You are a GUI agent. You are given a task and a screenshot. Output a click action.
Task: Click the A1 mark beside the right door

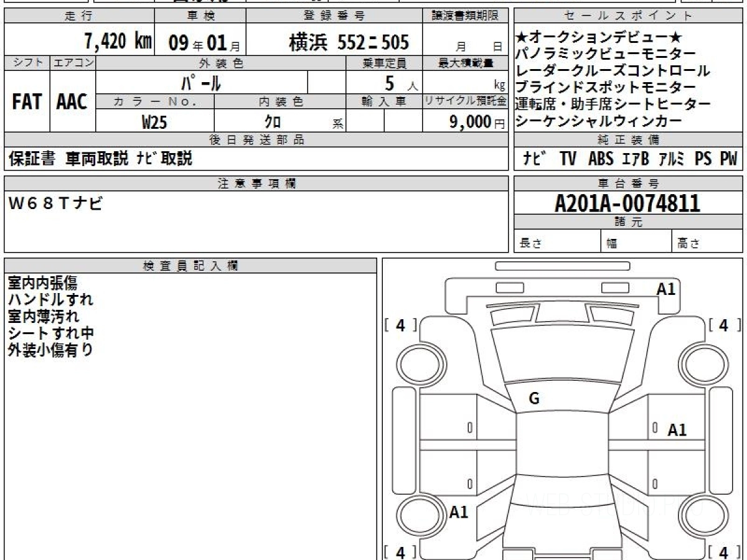click(677, 429)
